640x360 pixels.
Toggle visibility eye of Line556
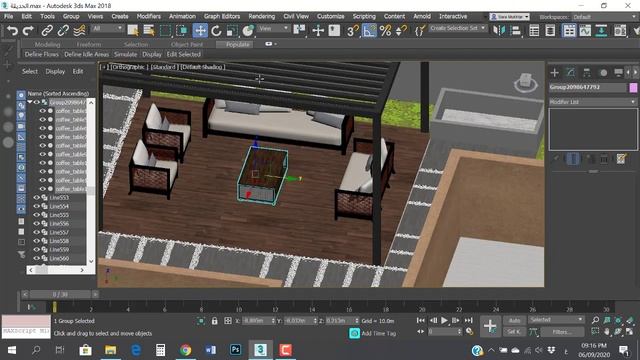36,224
